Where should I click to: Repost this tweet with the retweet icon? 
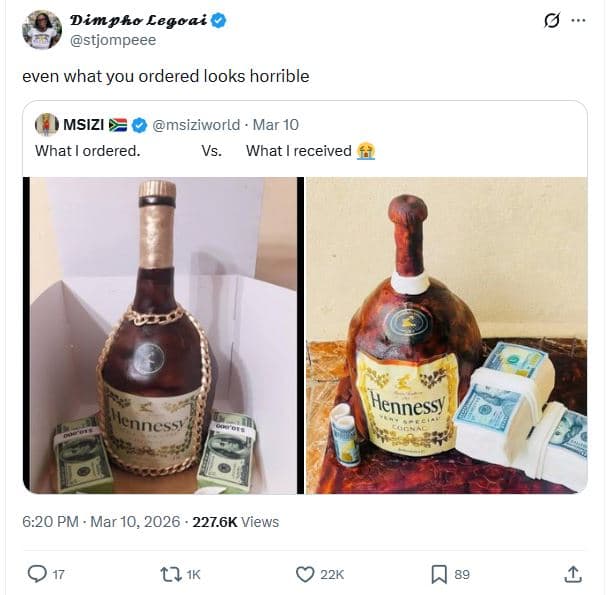point(171,574)
